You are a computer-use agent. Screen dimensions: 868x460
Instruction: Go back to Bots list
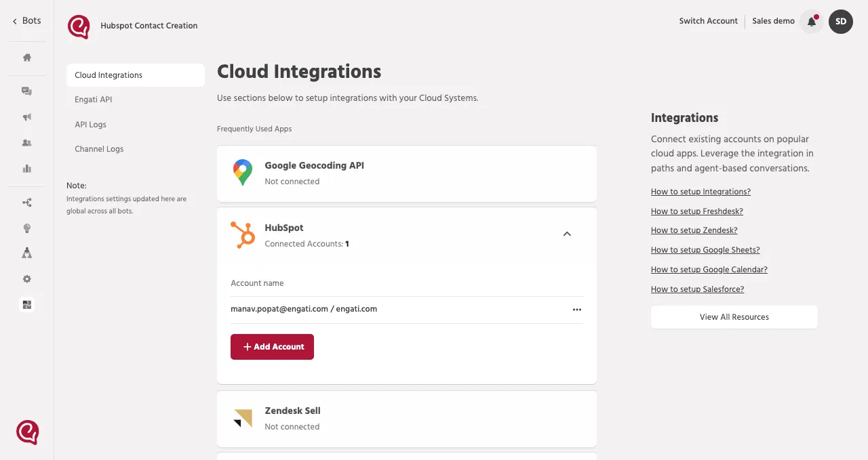[x=26, y=21]
